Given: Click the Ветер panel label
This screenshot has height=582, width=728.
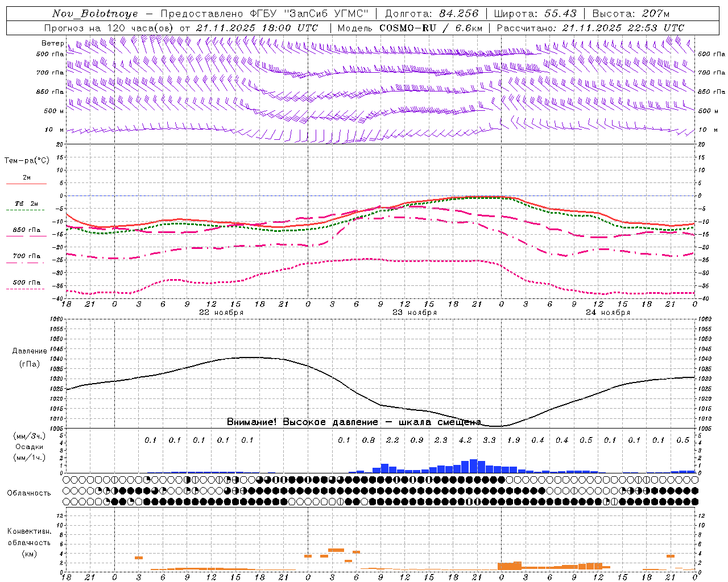Looking at the screenshot, I should [52, 43].
